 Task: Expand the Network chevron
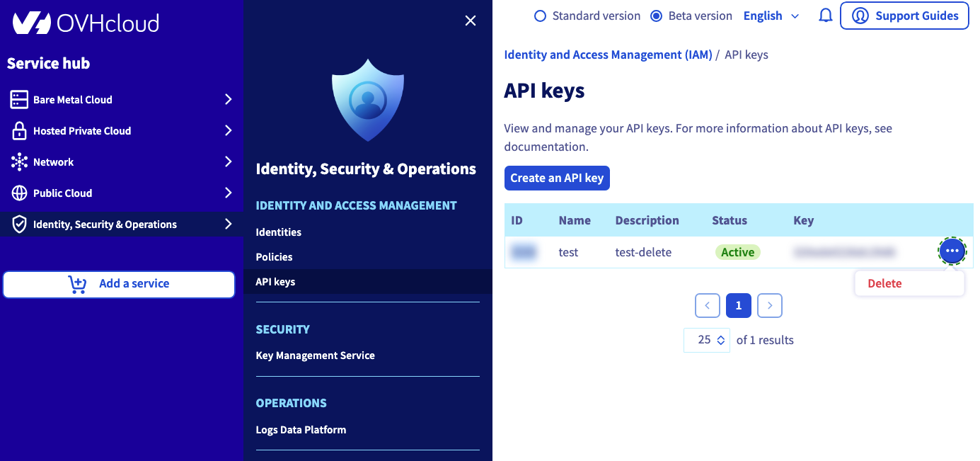228,162
